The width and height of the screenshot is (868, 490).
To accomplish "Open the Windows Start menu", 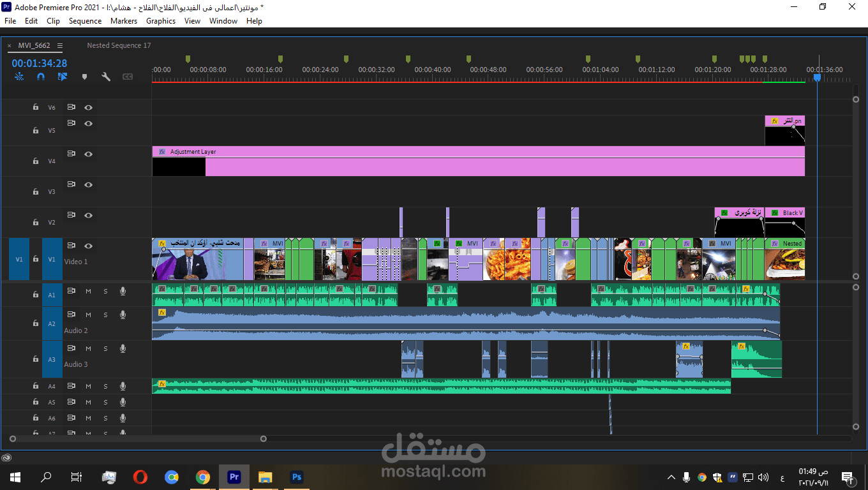I will [15, 477].
